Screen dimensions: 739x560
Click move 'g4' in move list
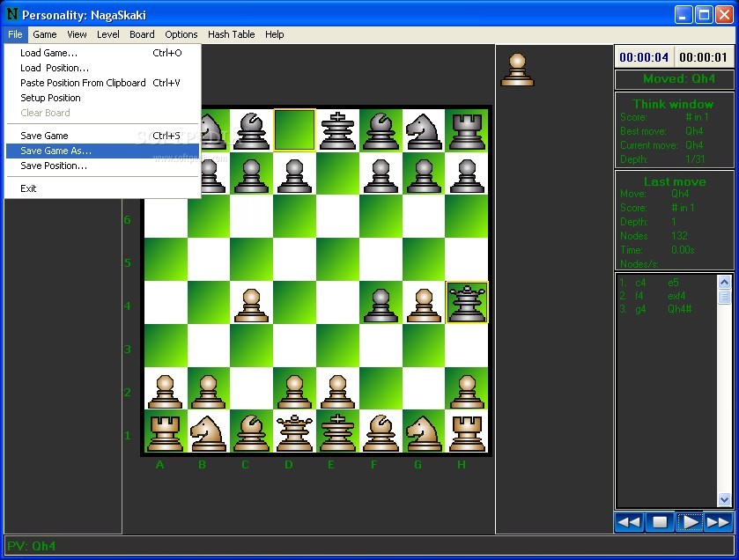(x=640, y=309)
